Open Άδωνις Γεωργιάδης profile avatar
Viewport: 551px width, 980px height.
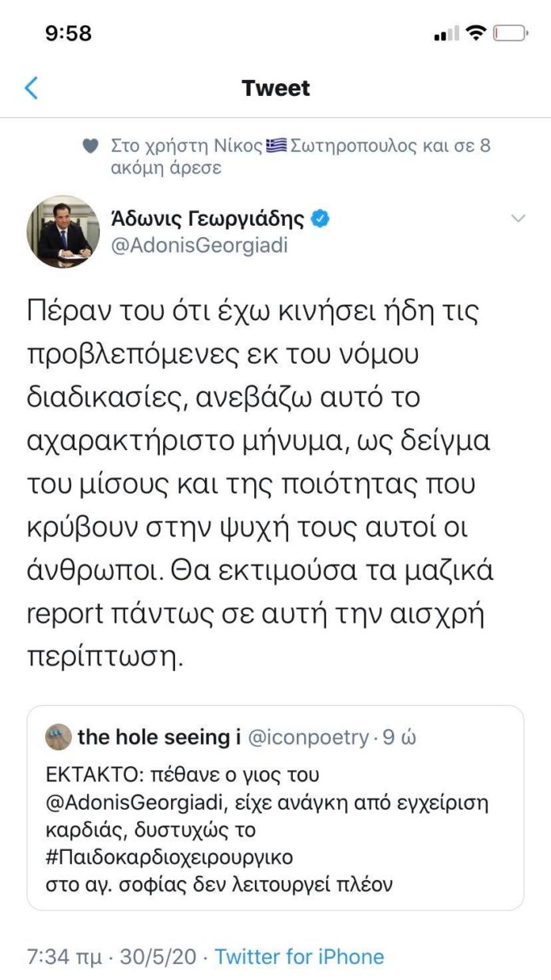pos(64,231)
